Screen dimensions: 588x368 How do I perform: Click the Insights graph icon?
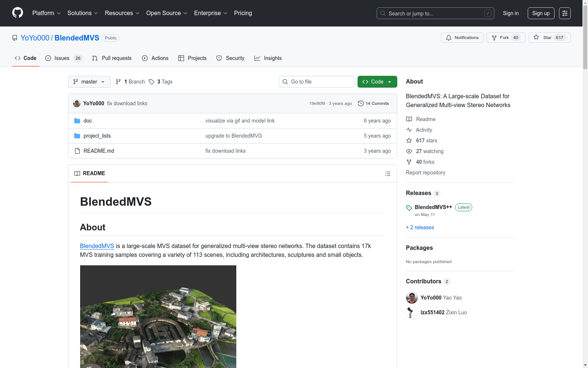257,58
